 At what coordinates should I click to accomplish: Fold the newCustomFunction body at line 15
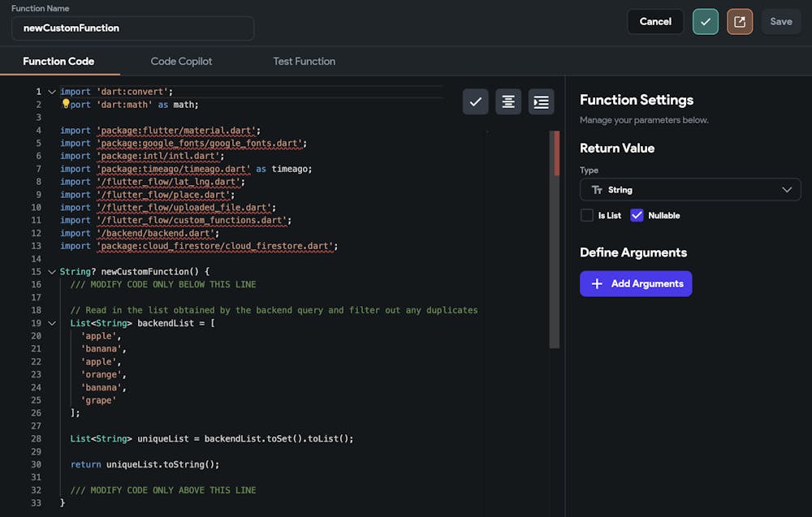coord(52,272)
